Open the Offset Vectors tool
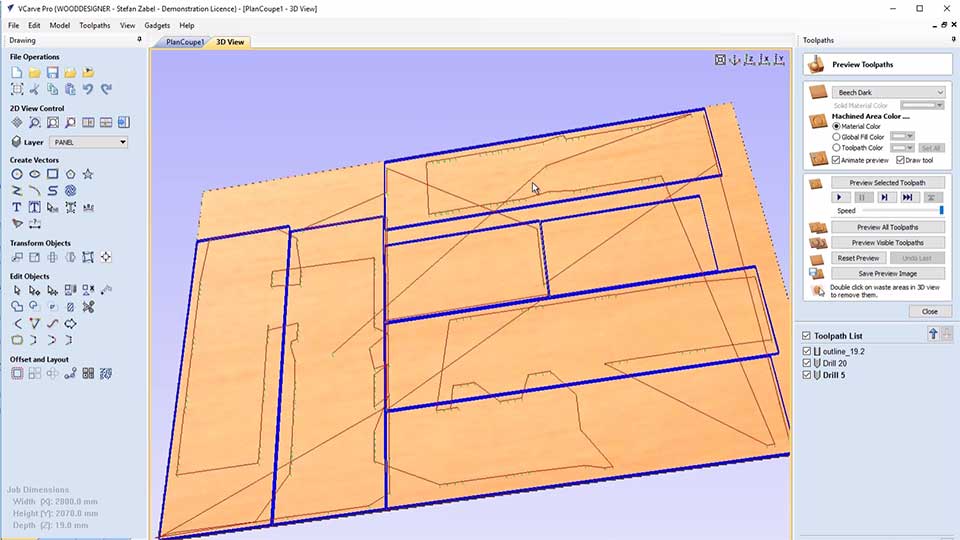The height and width of the screenshot is (540, 960). tap(17, 373)
